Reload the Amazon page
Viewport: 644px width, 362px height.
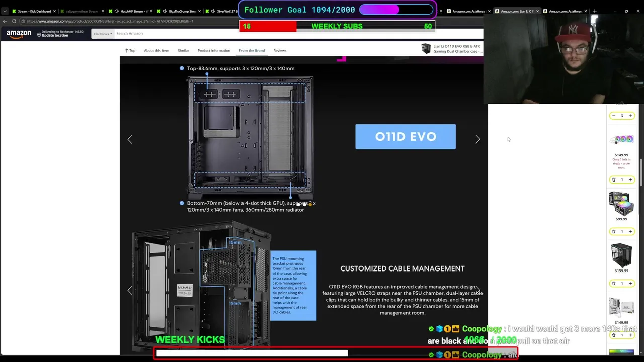point(14,21)
